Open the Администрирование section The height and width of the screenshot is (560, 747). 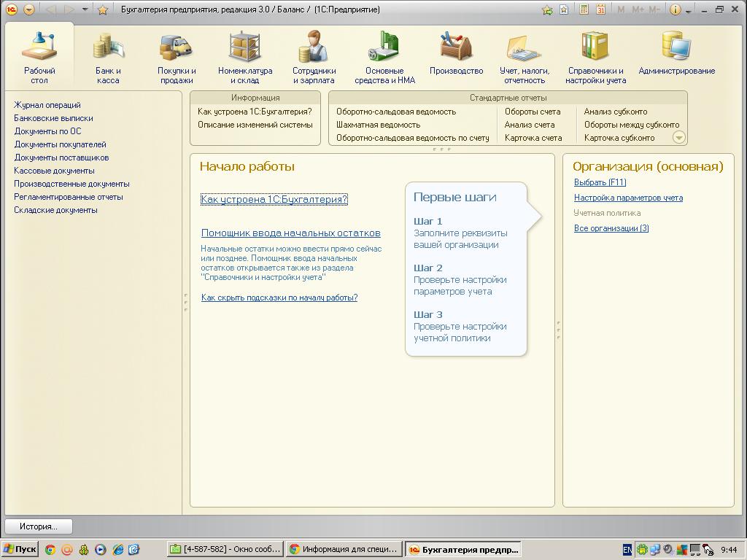[x=676, y=52]
